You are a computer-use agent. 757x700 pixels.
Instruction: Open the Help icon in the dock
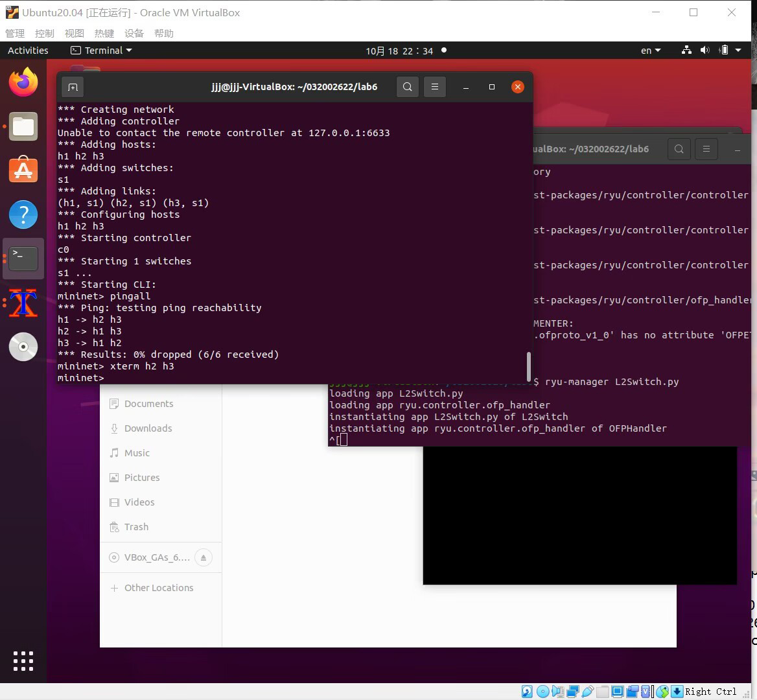point(23,215)
